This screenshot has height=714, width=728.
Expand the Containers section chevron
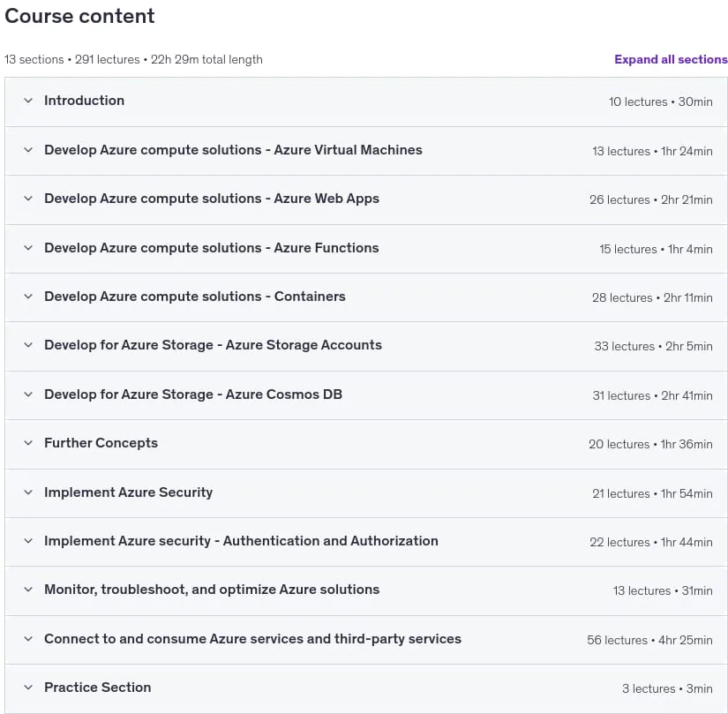pyautogui.click(x=28, y=297)
